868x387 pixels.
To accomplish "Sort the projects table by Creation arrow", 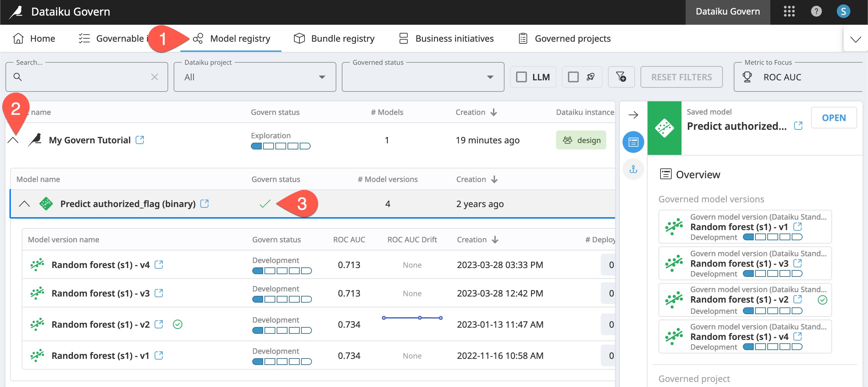I will pyautogui.click(x=494, y=112).
